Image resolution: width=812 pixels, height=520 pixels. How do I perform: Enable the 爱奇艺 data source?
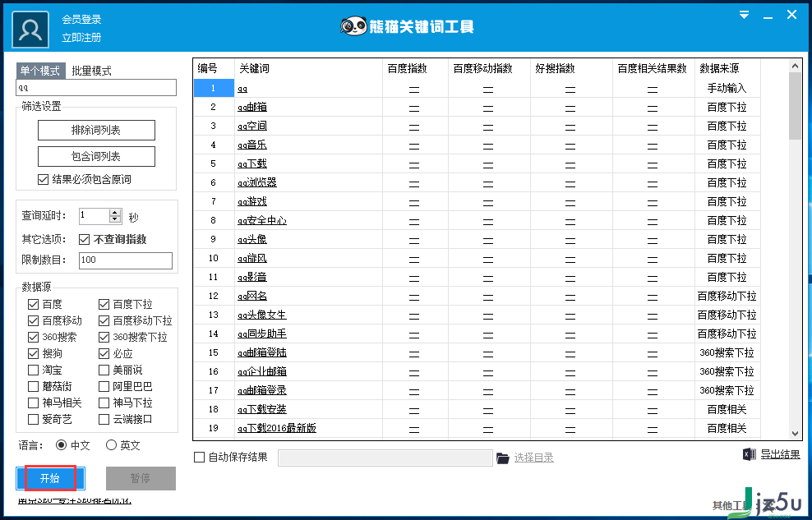[33, 419]
